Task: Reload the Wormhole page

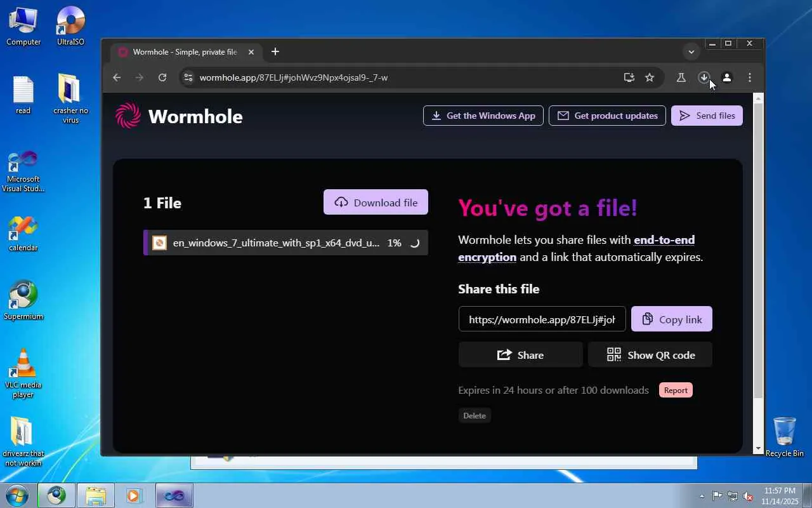Action: click(162, 77)
